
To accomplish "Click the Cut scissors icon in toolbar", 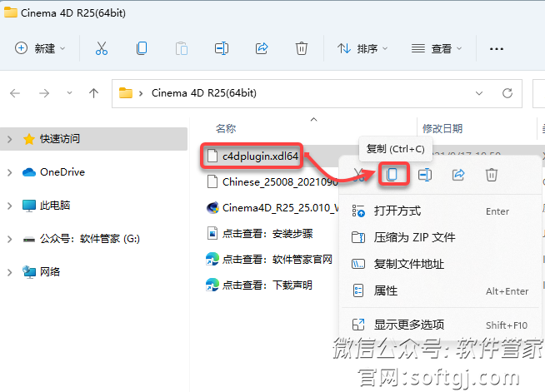I will tap(102, 48).
